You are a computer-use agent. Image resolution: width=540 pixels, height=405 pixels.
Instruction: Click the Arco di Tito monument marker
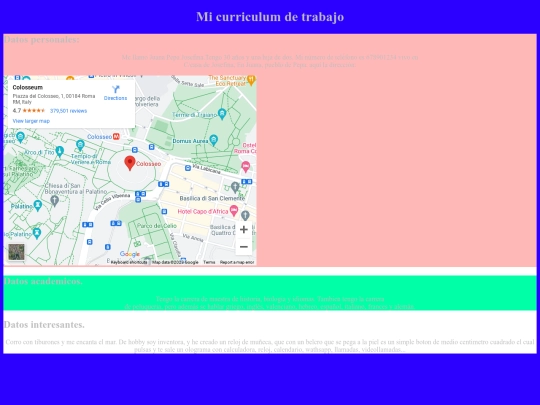pyautogui.click(x=60, y=152)
